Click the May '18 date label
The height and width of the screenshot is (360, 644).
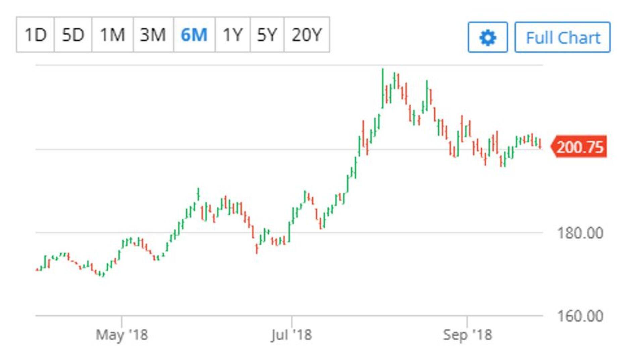121,335
